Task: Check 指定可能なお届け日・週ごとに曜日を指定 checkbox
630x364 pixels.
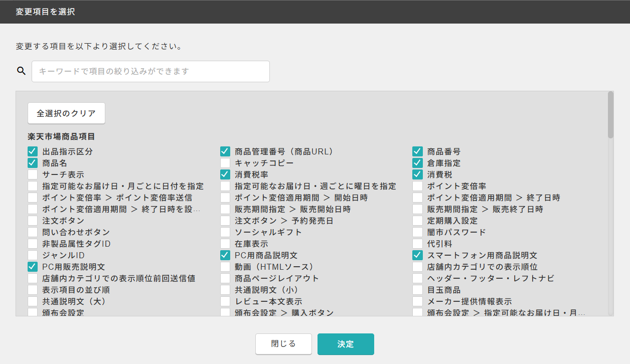Action: point(225,186)
